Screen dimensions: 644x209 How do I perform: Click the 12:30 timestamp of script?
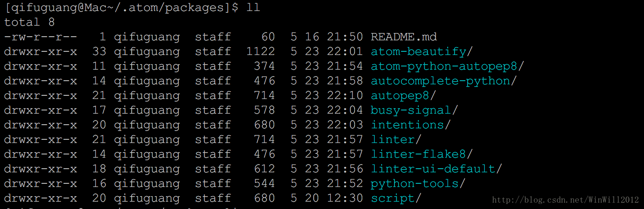point(345,198)
